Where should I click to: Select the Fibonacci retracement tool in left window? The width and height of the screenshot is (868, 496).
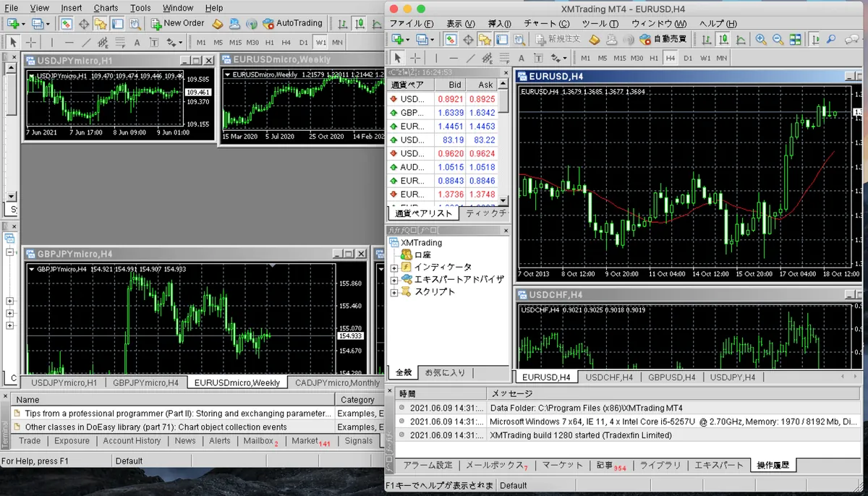coord(120,42)
